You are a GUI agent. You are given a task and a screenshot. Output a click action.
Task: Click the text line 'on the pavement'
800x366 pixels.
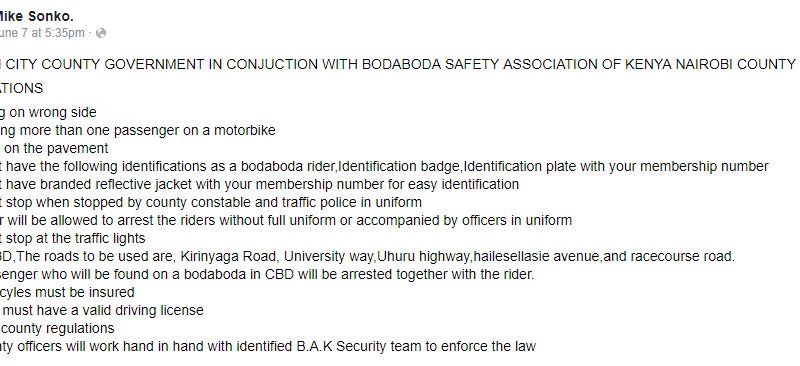tap(54, 148)
